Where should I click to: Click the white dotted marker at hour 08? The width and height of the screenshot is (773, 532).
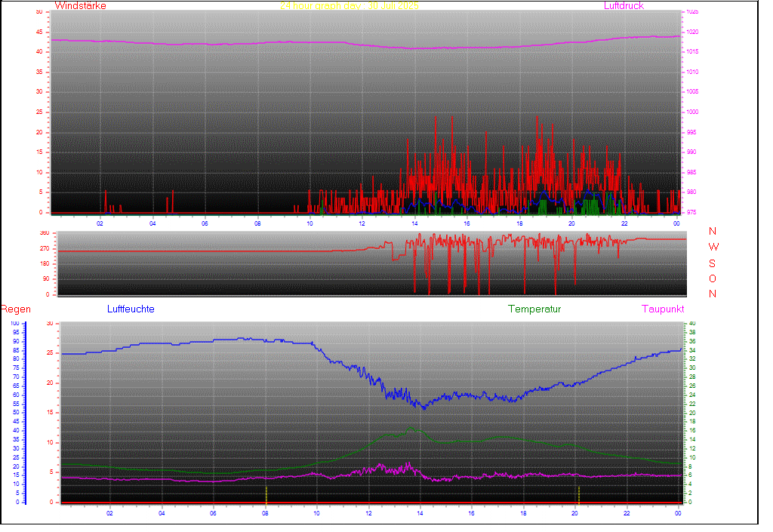click(266, 494)
